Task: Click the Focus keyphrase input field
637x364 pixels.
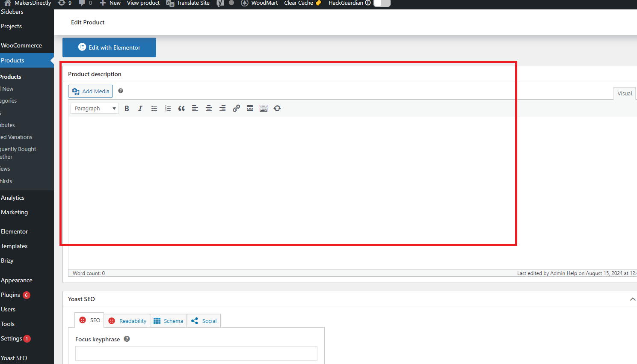Action: (x=196, y=353)
